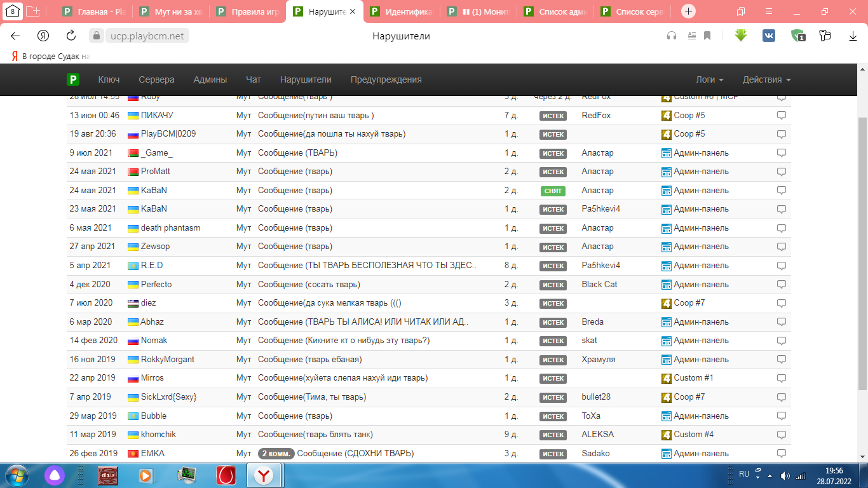Open comment icon in the Abhaz row

(782, 322)
